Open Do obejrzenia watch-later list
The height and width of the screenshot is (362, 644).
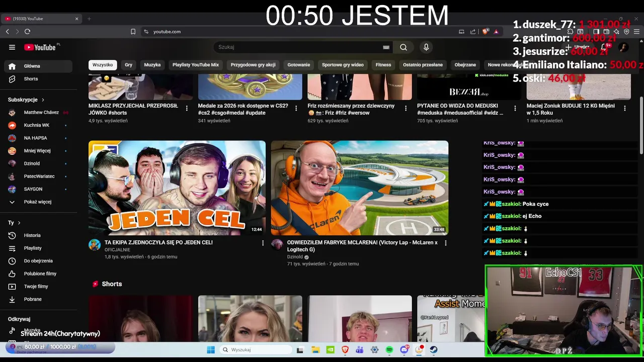38,261
